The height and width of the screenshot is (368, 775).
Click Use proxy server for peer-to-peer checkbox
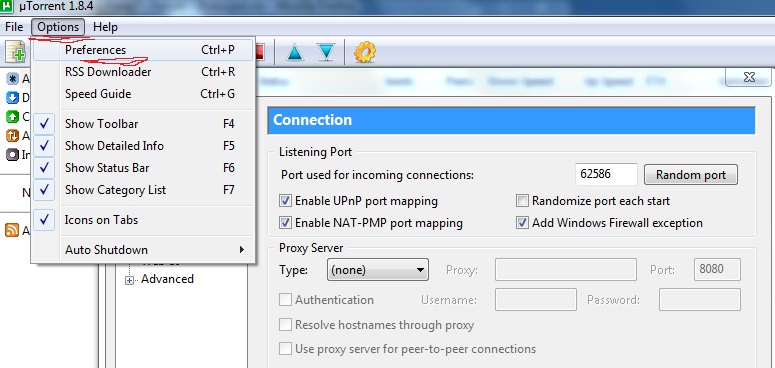pyautogui.click(x=285, y=349)
